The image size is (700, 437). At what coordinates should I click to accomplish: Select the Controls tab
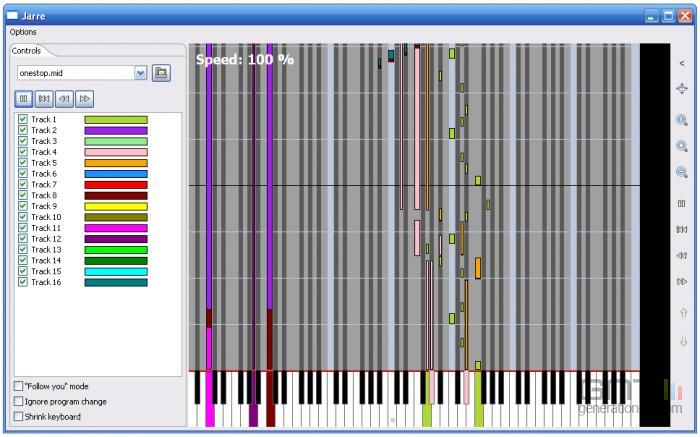point(27,50)
